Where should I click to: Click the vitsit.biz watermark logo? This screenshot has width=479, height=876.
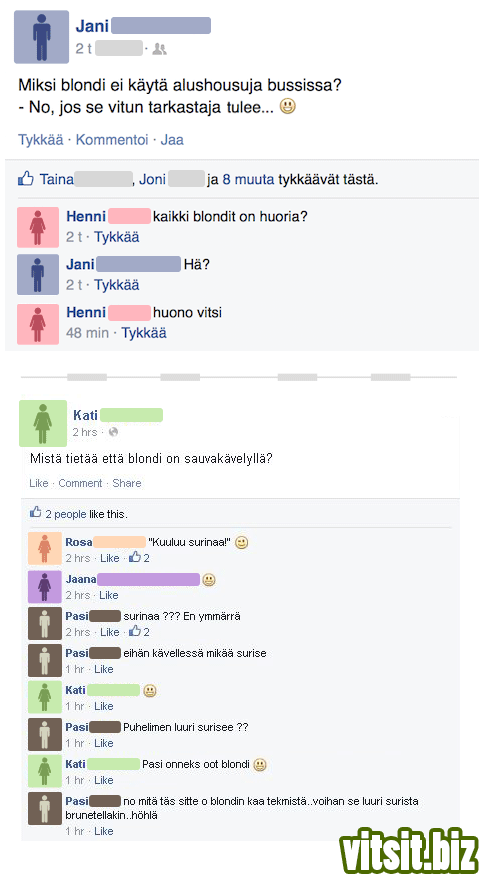(x=409, y=849)
